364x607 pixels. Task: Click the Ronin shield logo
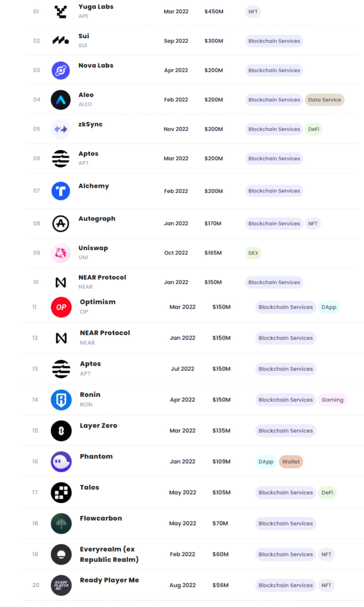pyautogui.click(x=61, y=400)
